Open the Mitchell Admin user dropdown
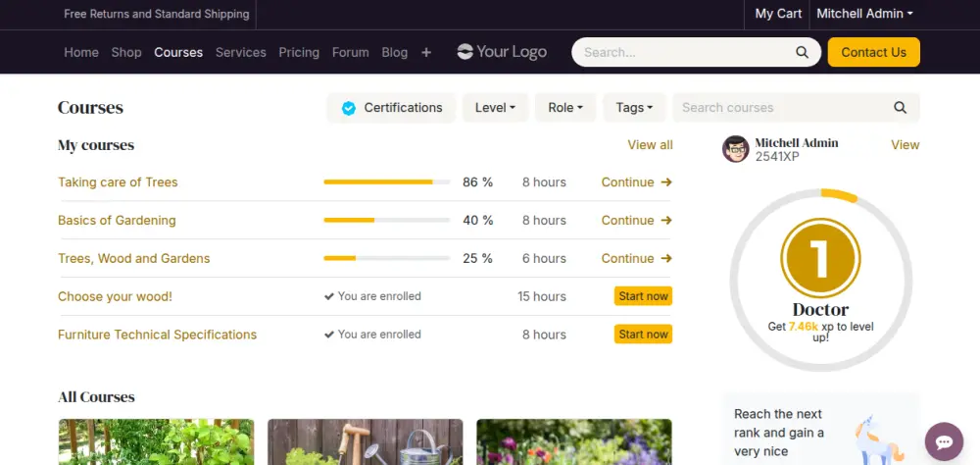The height and width of the screenshot is (465, 980). pyautogui.click(x=864, y=14)
